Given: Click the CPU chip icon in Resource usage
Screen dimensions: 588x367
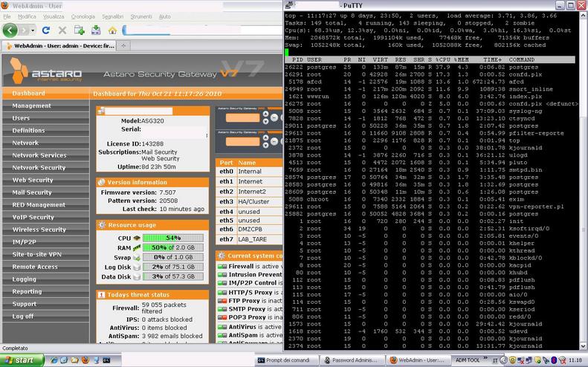Looking at the screenshot, I should click(137, 238).
